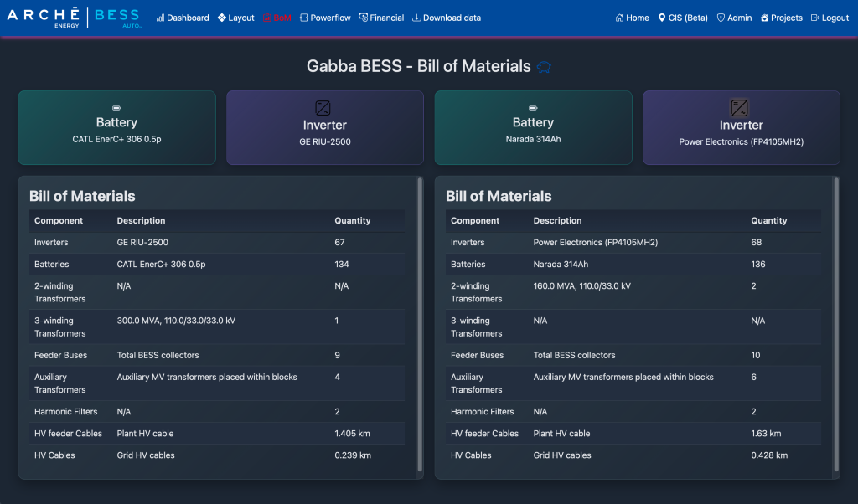Select the BoM navigation item
Screen dimensions: 858x504
coord(277,18)
